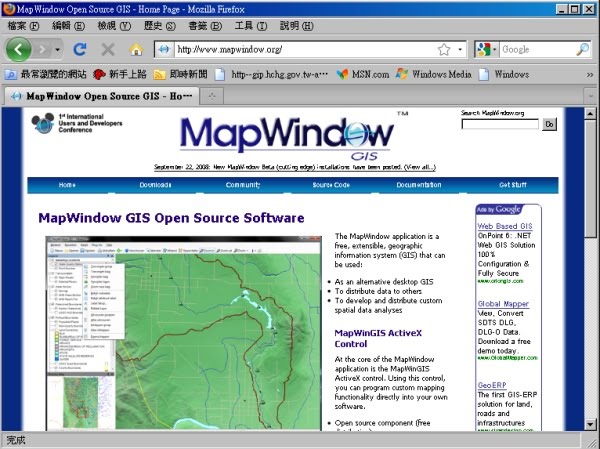Select the MapWindow Open Source GIS tab
The width and height of the screenshot is (600, 449).
click(101, 96)
